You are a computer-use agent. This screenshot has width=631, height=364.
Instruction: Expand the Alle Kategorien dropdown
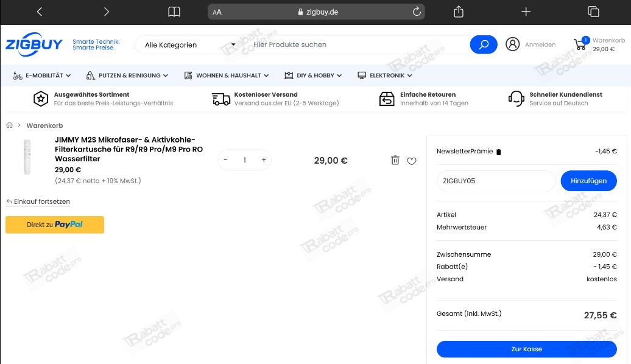[190, 44]
